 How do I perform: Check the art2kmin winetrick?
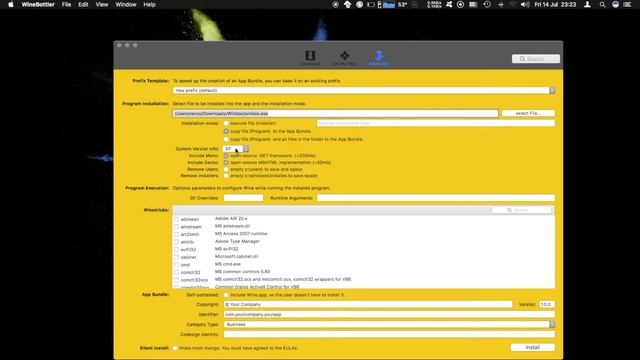(177, 234)
